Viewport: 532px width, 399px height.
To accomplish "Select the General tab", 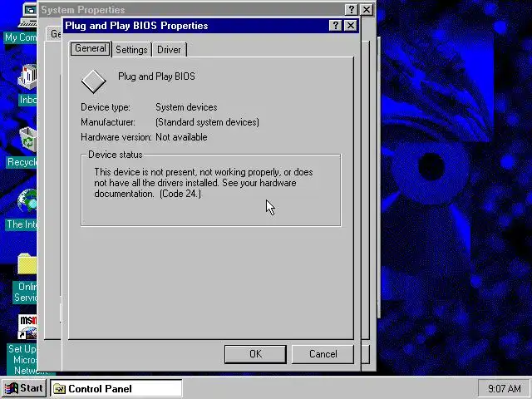I will [91, 48].
